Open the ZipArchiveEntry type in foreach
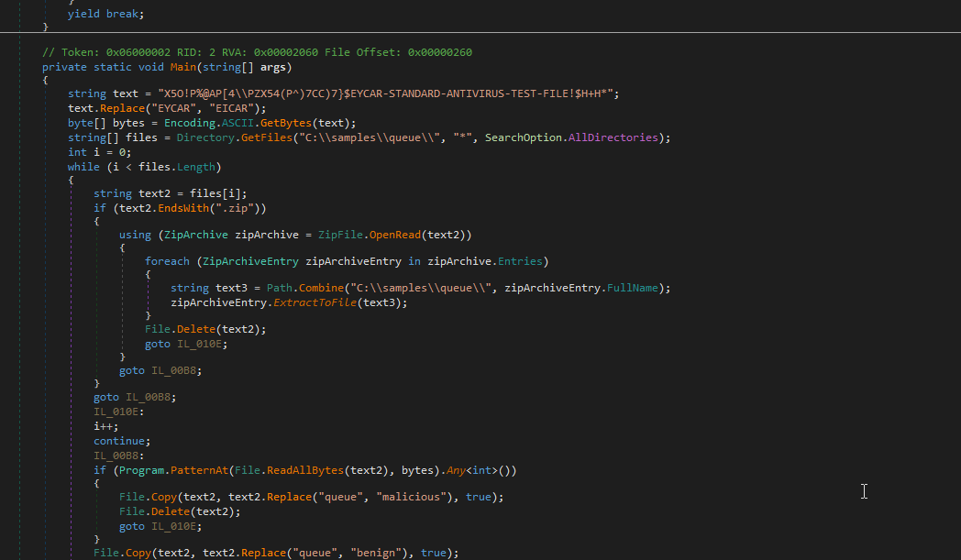The width and height of the screenshot is (961, 560). click(x=250, y=261)
